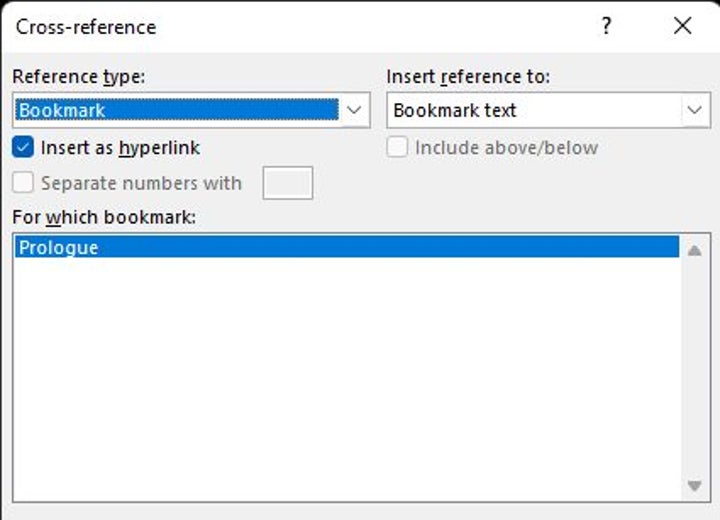Click the 'Bookmark text' combo box value
720x520 pixels.
point(532,110)
